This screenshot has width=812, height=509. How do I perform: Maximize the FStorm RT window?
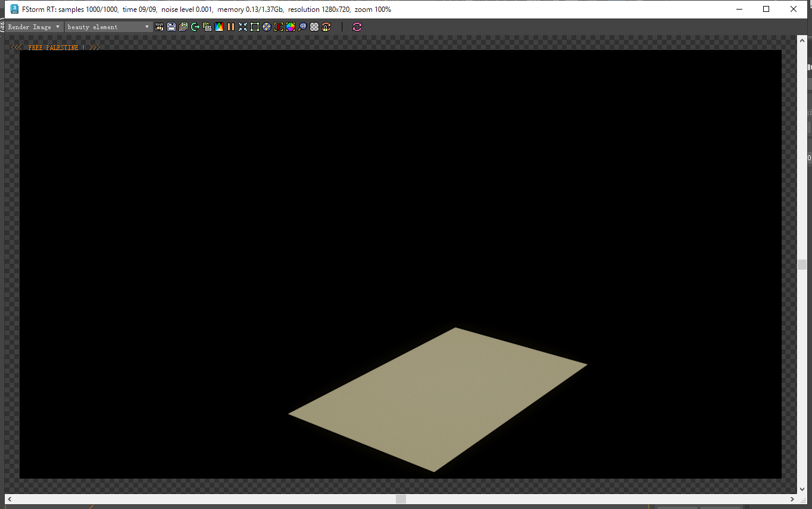click(x=766, y=9)
